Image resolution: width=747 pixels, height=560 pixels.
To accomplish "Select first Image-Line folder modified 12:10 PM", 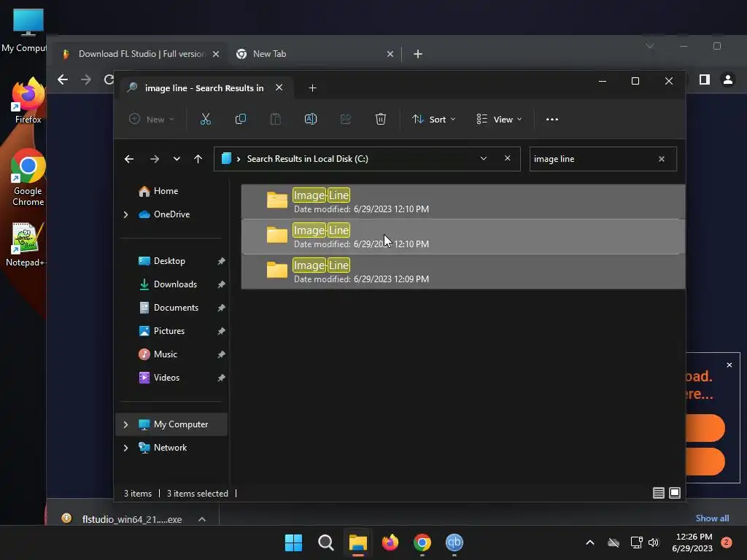I will coord(463,202).
